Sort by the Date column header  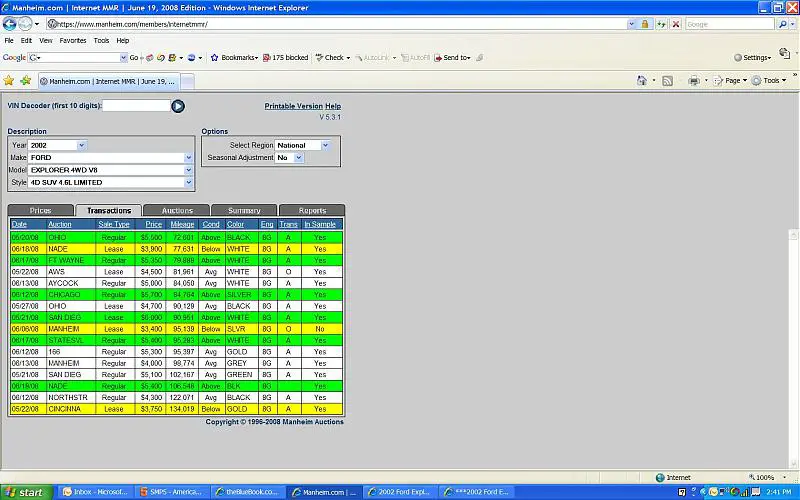pyautogui.click(x=19, y=224)
